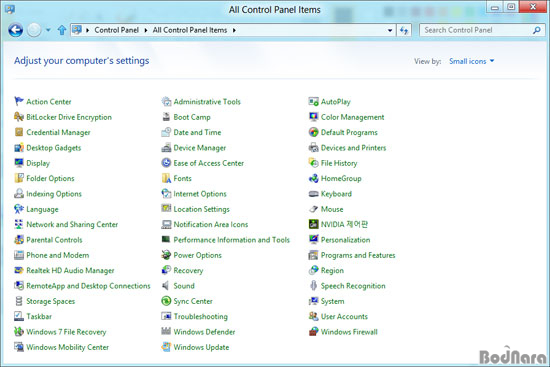Image resolution: width=550 pixels, height=367 pixels.
Task: Open the Windows Firewall icon
Action: click(x=313, y=332)
